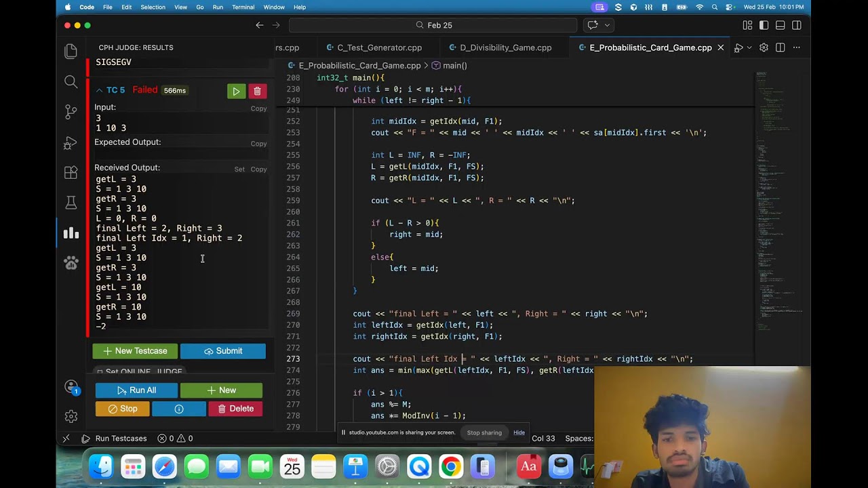Screen dimensions: 868x488
Task: Open the Source Control view
Action: tap(71, 113)
